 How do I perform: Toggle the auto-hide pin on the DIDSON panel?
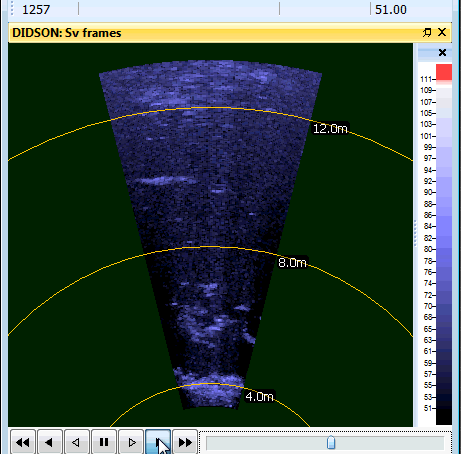pos(427,32)
